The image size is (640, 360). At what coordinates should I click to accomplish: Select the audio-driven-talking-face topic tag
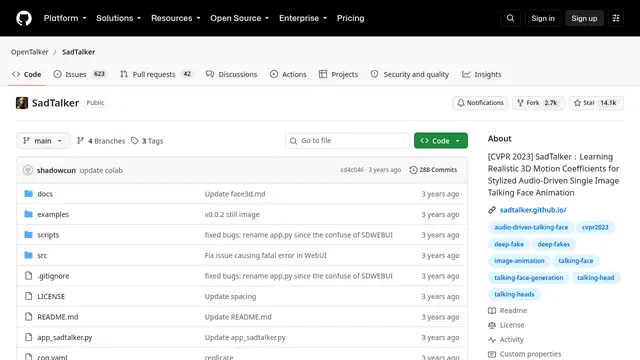click(x=531, y=227)
